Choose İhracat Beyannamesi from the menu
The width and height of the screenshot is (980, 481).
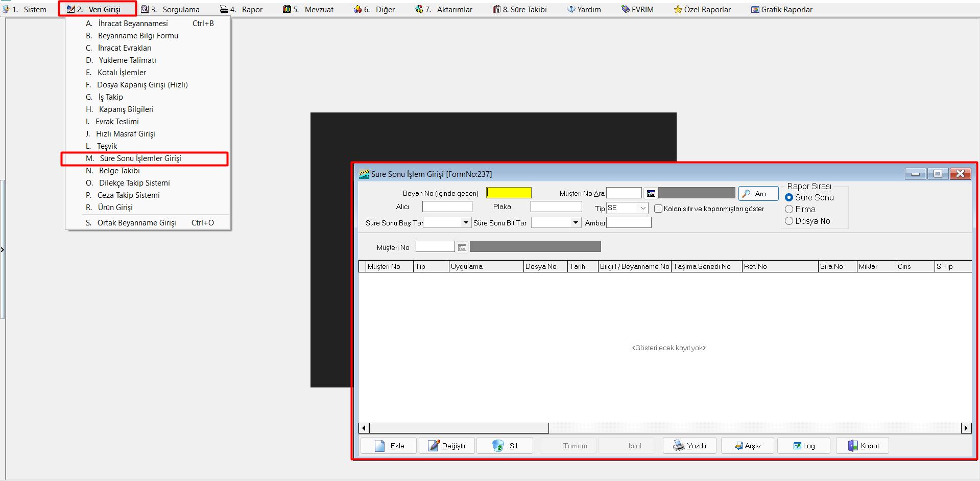(133, 24)
